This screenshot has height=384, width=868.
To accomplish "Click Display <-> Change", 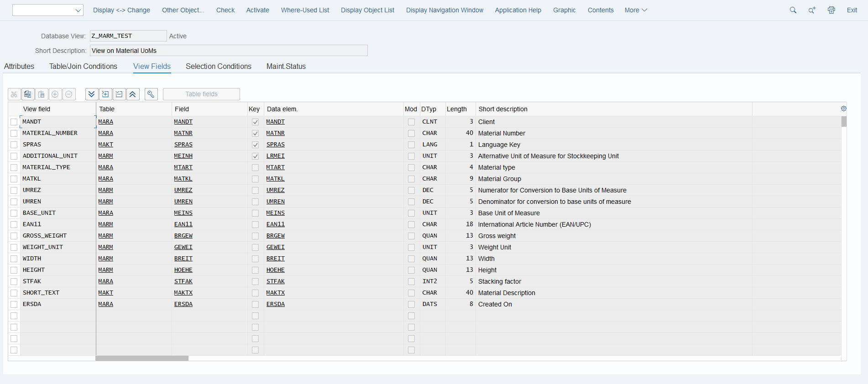I will click(121, 10).
